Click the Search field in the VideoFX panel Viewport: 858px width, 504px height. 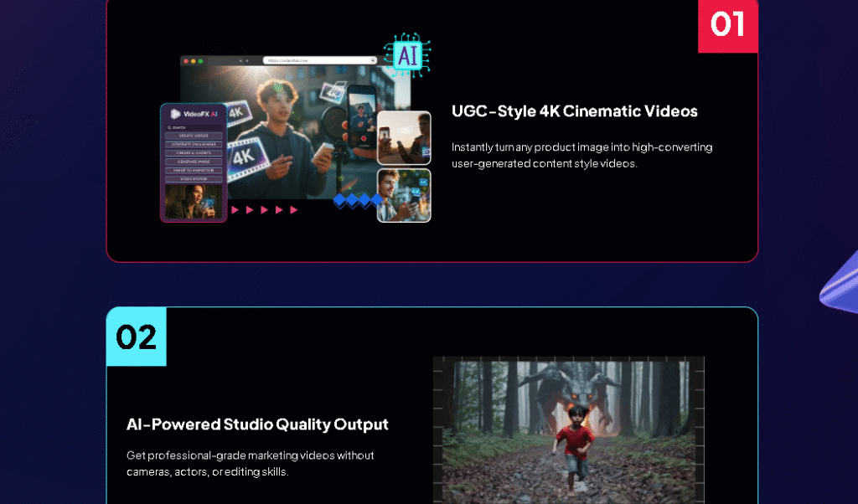point(194,127)
